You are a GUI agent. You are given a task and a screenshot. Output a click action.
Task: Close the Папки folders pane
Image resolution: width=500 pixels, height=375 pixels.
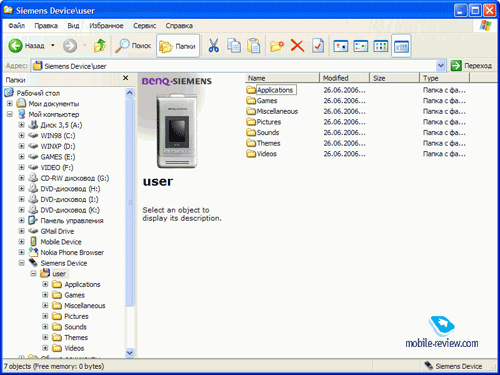(126, 78)
